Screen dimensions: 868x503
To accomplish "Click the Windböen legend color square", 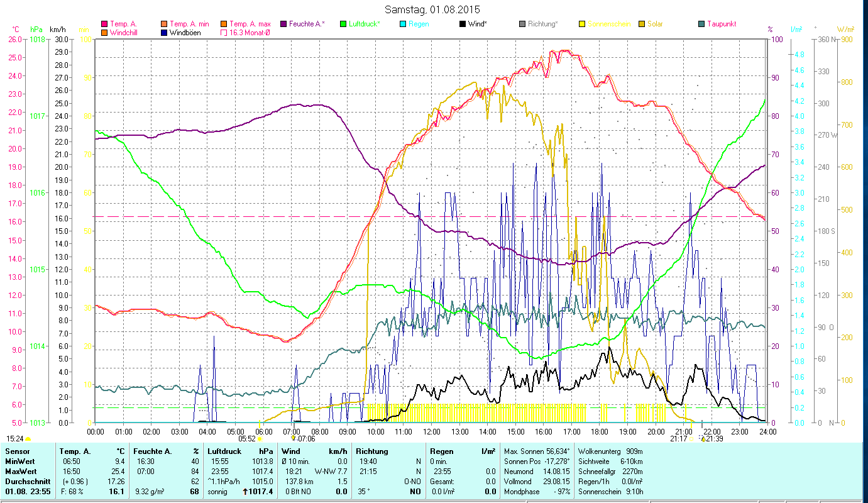I will (x=164, y=33).
